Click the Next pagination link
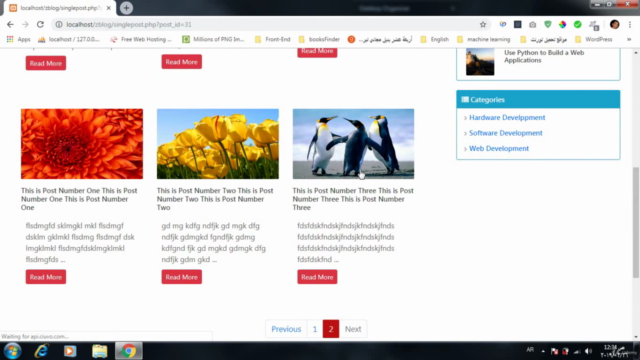Screen dimensions: 640x360 pos(353,329)
